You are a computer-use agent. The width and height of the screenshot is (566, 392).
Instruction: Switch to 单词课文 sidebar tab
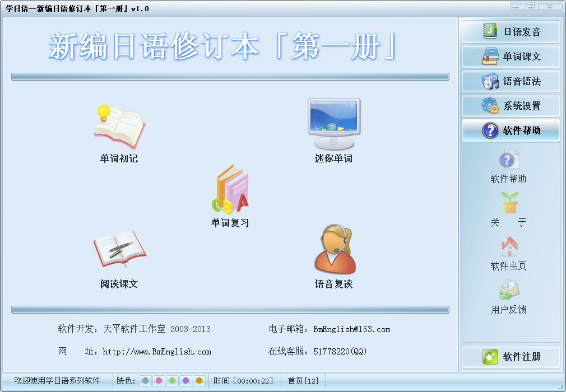coord(511,56)
